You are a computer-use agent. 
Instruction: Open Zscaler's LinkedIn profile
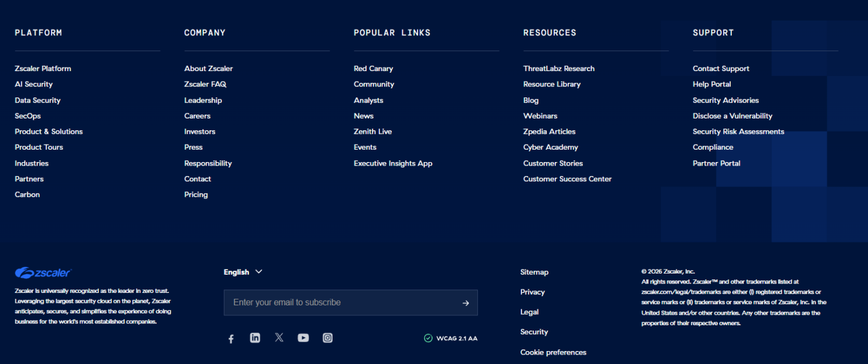point(255,338)
